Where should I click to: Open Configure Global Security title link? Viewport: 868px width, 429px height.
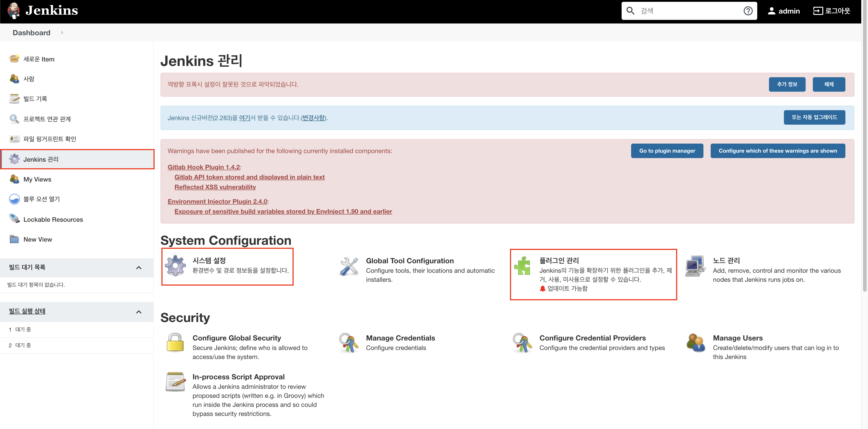[236, 338]
